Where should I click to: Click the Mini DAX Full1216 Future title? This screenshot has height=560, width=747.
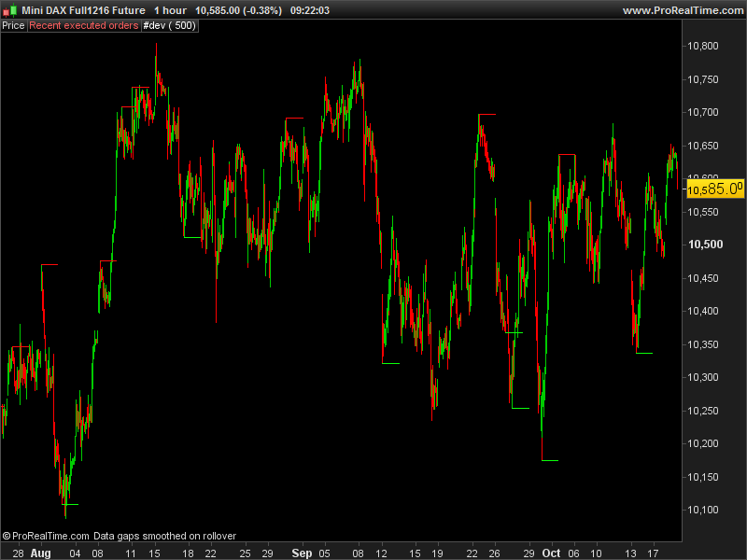pos(83,10)
